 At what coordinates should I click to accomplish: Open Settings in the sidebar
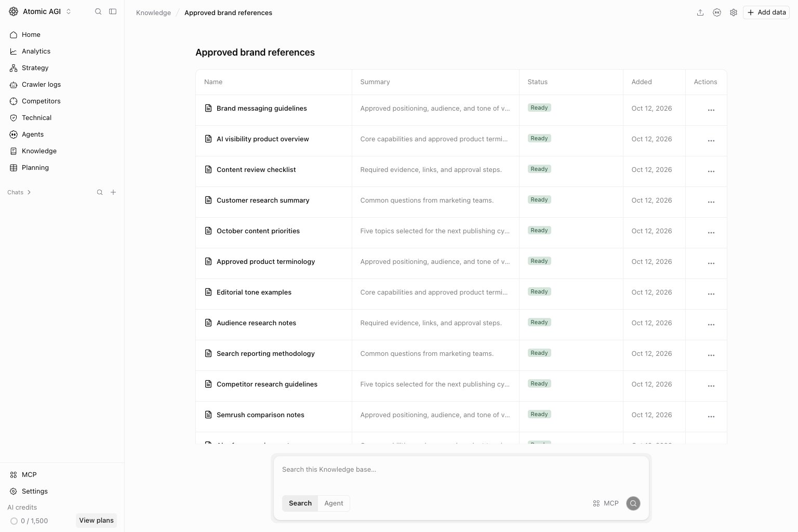pyautogui.click(x=62, y=491)
